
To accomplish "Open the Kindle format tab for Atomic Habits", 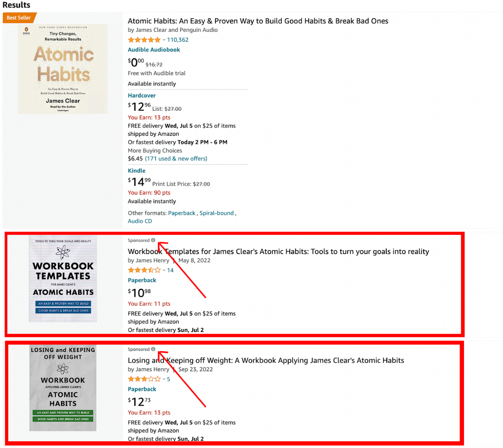I will point(137,170).
